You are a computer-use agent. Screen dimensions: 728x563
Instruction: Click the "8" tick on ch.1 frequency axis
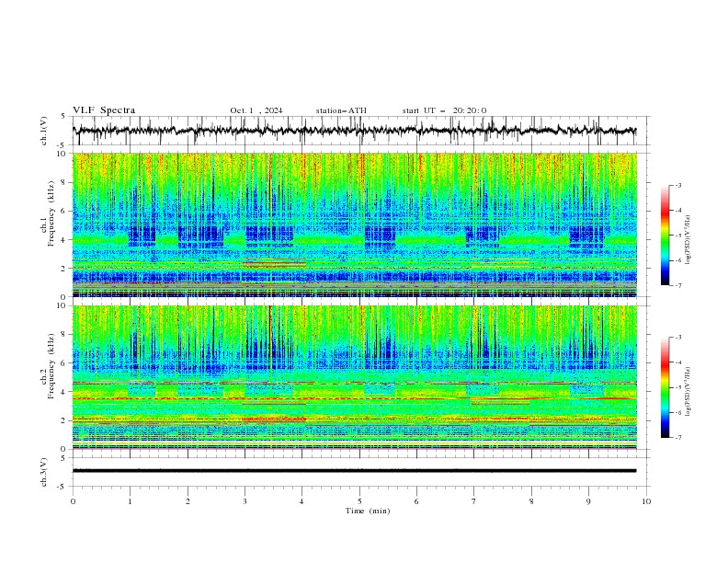coord(63,182)
